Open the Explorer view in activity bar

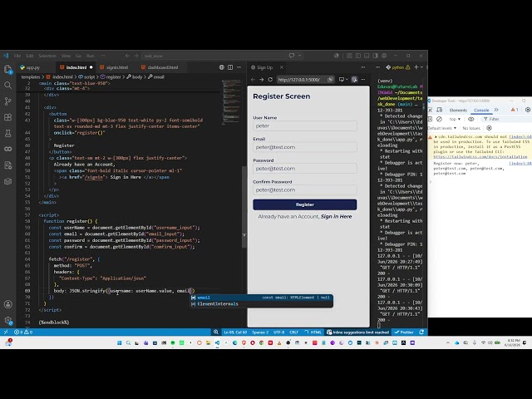click(x=7, y=69)
